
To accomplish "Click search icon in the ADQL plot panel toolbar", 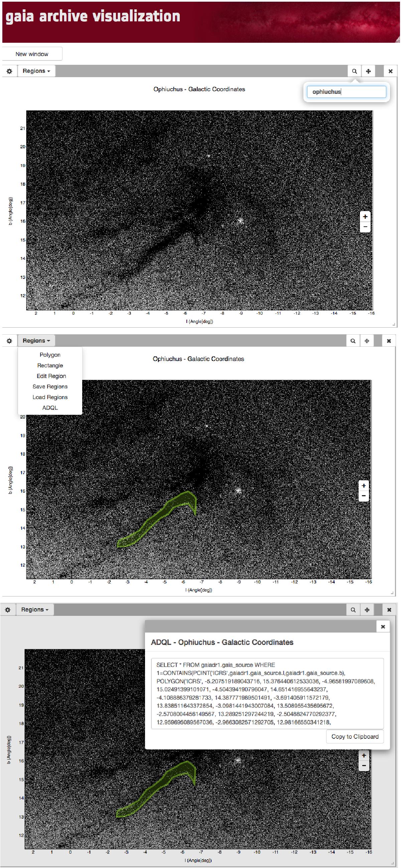I will click(x=353, y=610).
